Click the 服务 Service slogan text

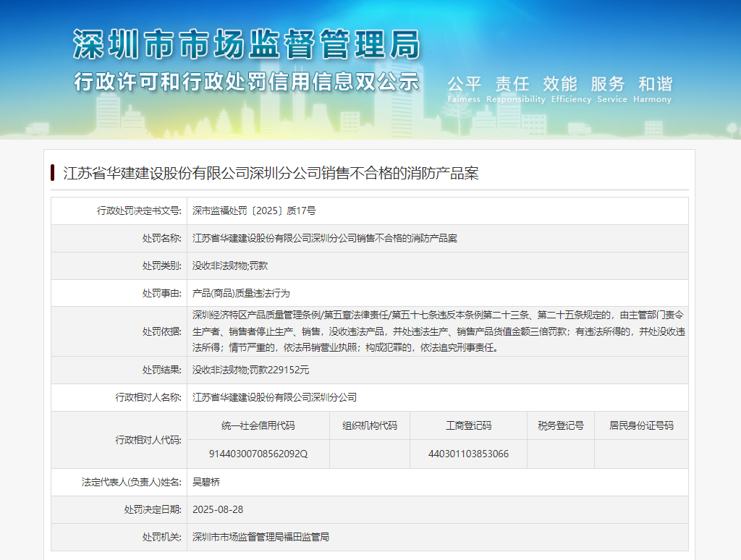pos(612,89)
